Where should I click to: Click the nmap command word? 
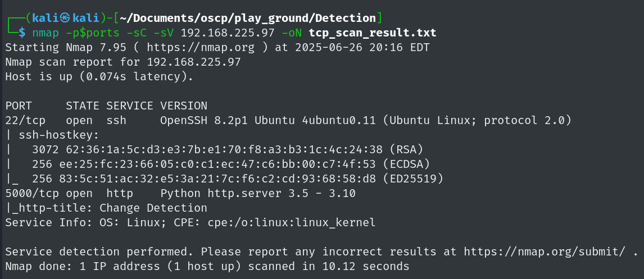tap(46, 33)
